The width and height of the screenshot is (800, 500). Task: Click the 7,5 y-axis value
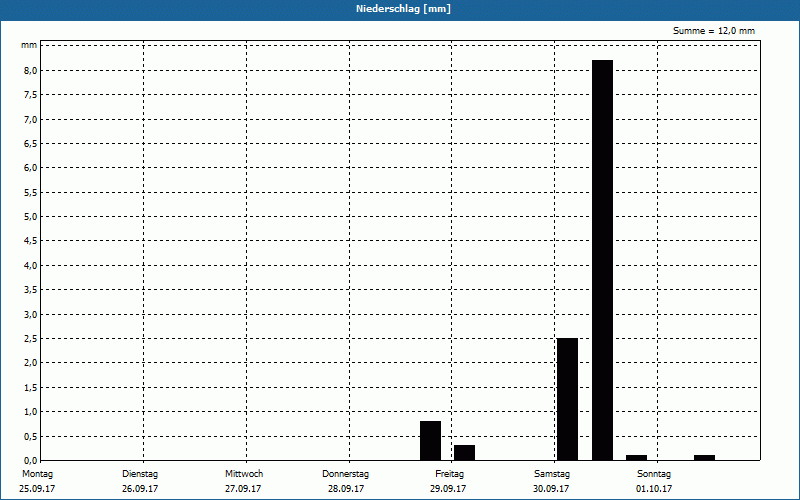[31, 95]
